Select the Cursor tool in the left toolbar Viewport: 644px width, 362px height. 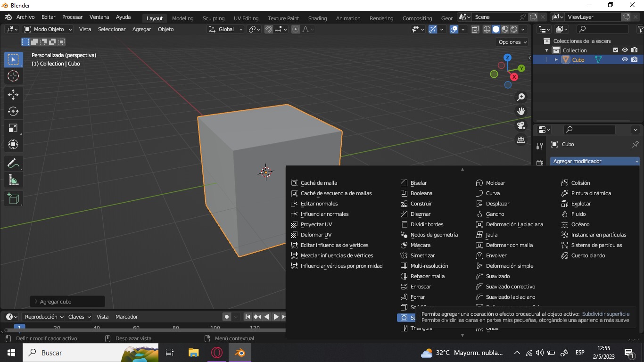13,76
